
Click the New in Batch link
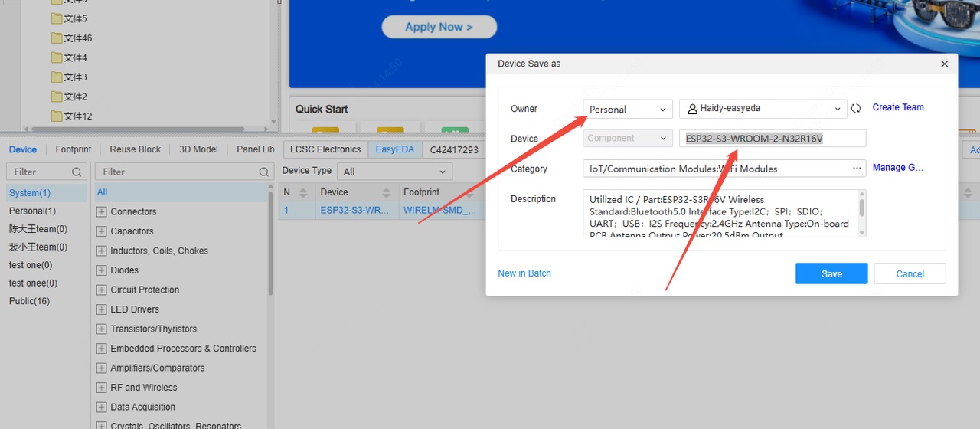[524, 273]
